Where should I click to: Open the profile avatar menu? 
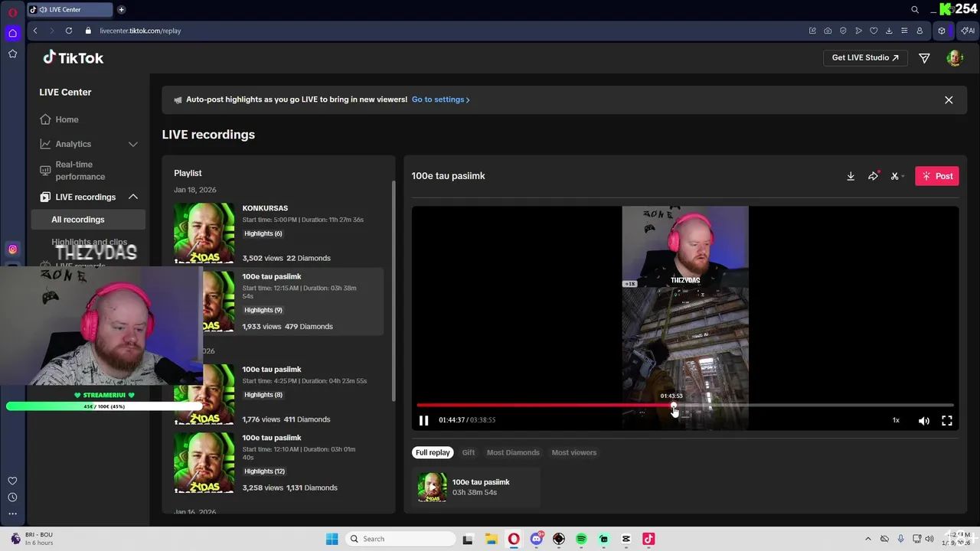[x=954, y=58]
